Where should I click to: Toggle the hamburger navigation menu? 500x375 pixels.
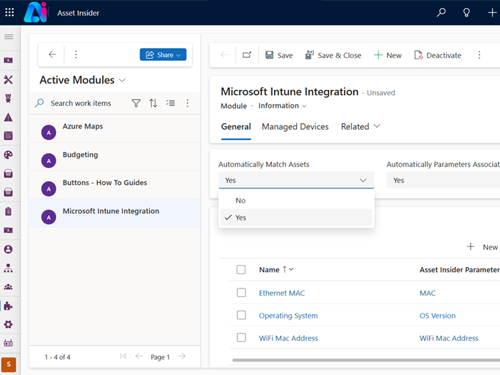coord(9,36)
